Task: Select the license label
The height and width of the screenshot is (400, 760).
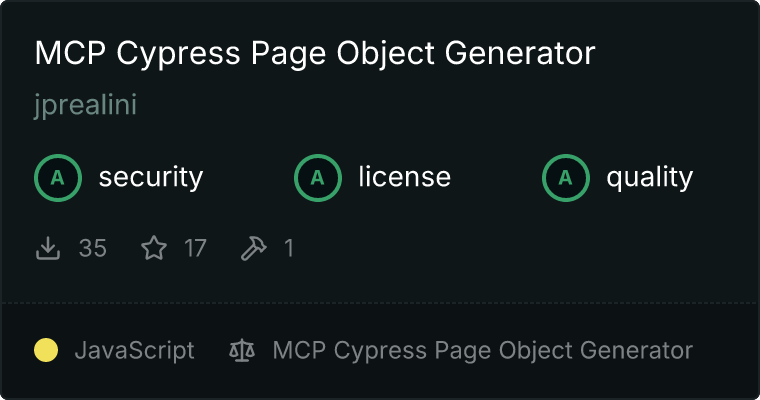Action: pyautogui.click(x=405, y=177)
